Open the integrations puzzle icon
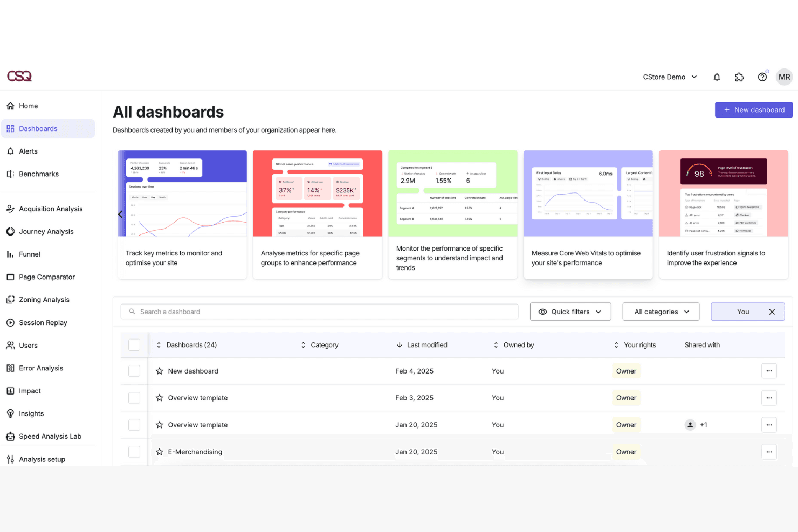This screenshot has height=532, width=798. [x=739, y=77]
